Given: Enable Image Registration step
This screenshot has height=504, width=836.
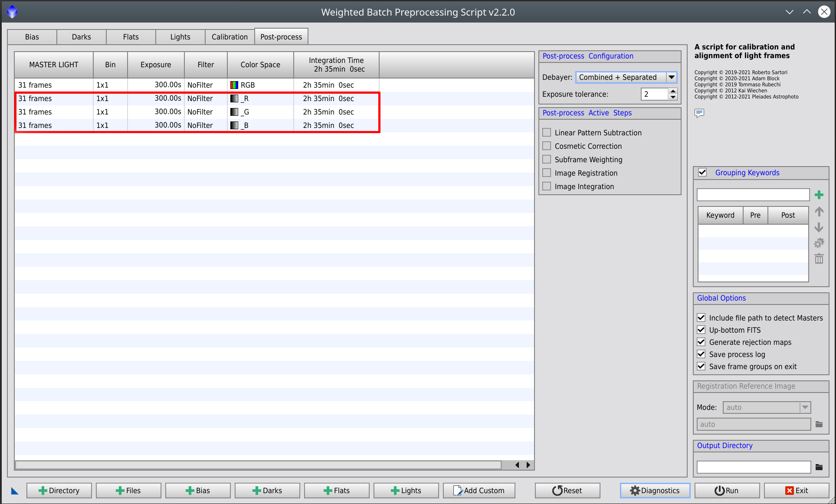Looking at the screenshot, I should [547, 173].
